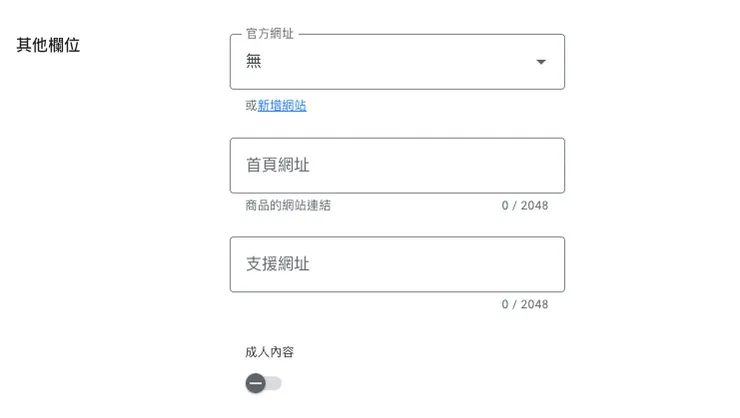
Task: Click the character counter below 首頁網址
Action: (524, 206)
